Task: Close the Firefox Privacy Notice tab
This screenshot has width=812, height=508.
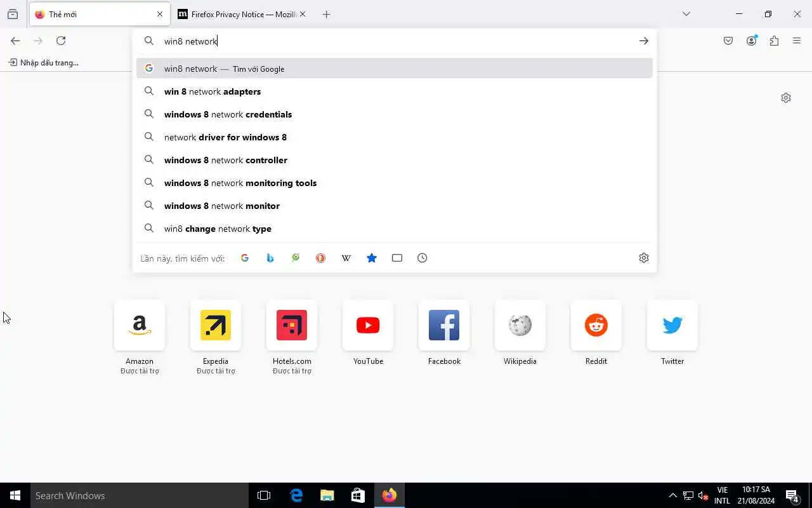Action: (303, 14)
